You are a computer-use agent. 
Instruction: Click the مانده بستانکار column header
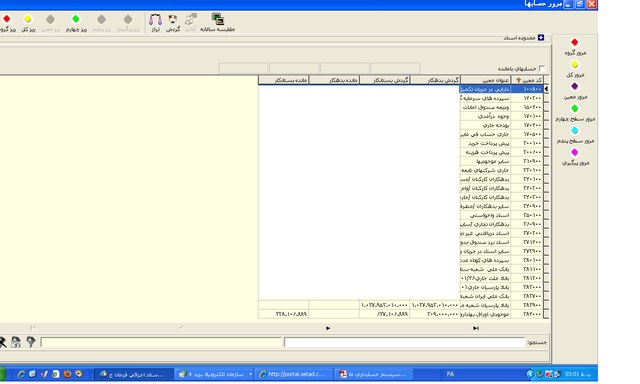click(284, 80)
